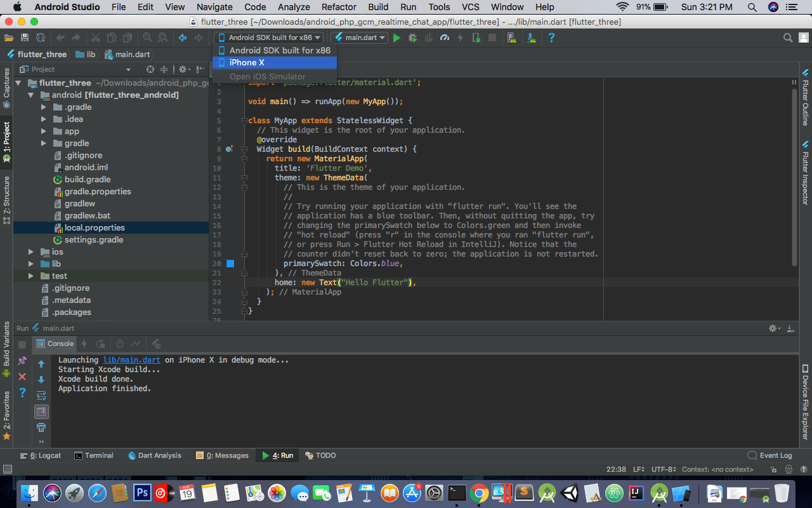Open the AVD Manager toolbar icon
This screenshot has width=812, height=508.
click(511, 38)
